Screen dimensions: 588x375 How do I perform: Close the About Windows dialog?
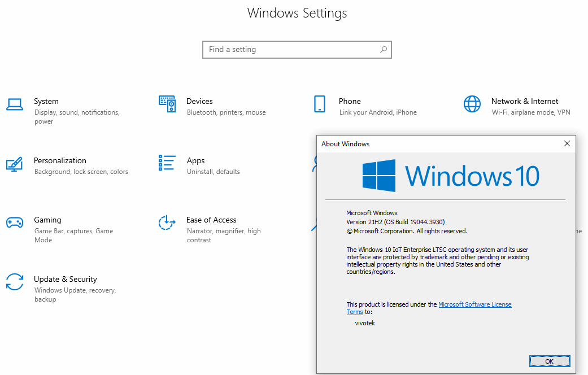[x=567, y=143]
